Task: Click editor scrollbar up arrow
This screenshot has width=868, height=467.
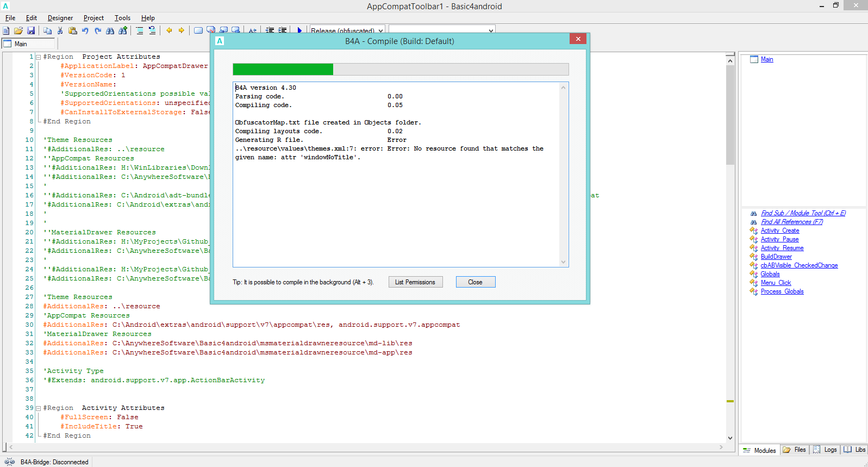Action: 730,60
